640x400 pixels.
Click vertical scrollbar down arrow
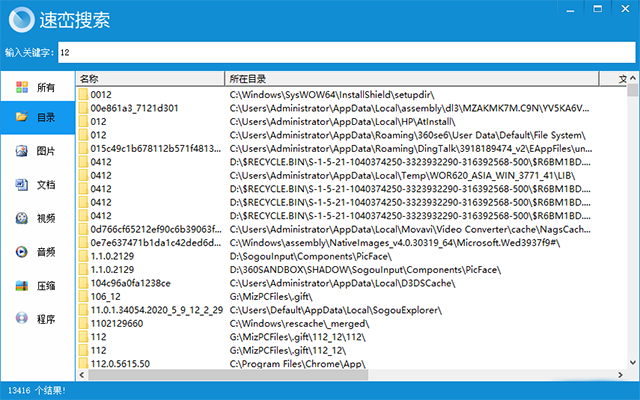tap(633, 362)
